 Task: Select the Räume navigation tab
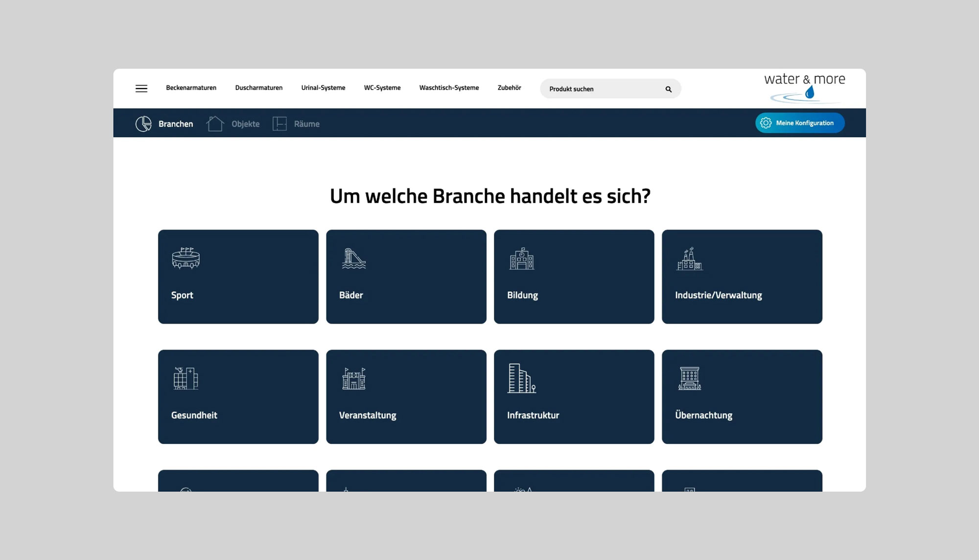[x=306, y=123]
